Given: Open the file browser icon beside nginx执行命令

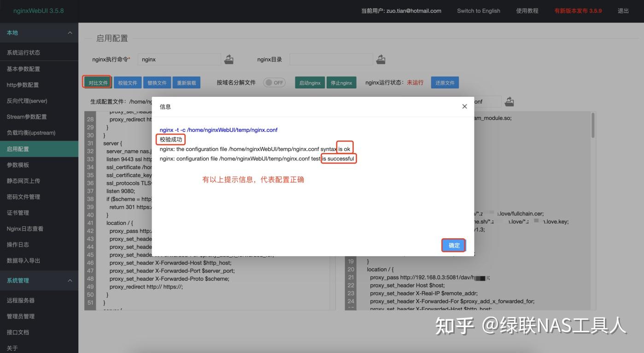Looking at the screenshot, I should click(229, 59).
